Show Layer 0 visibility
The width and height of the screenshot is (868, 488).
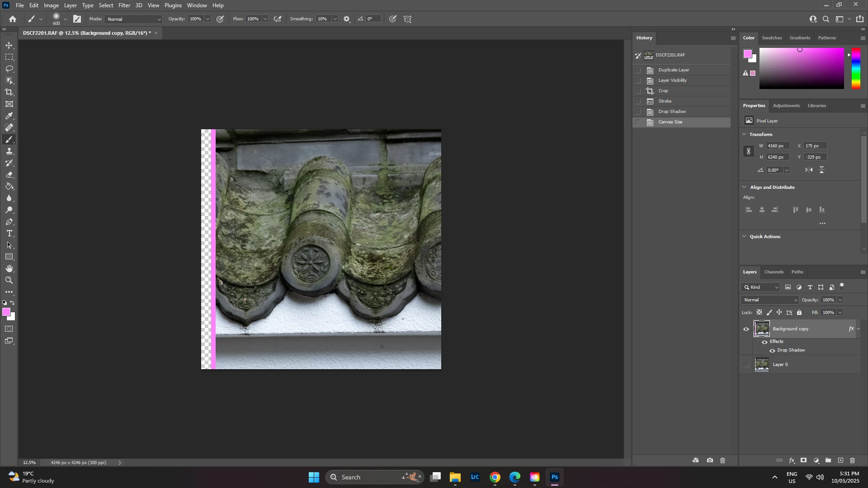click(x=746, y=365)
